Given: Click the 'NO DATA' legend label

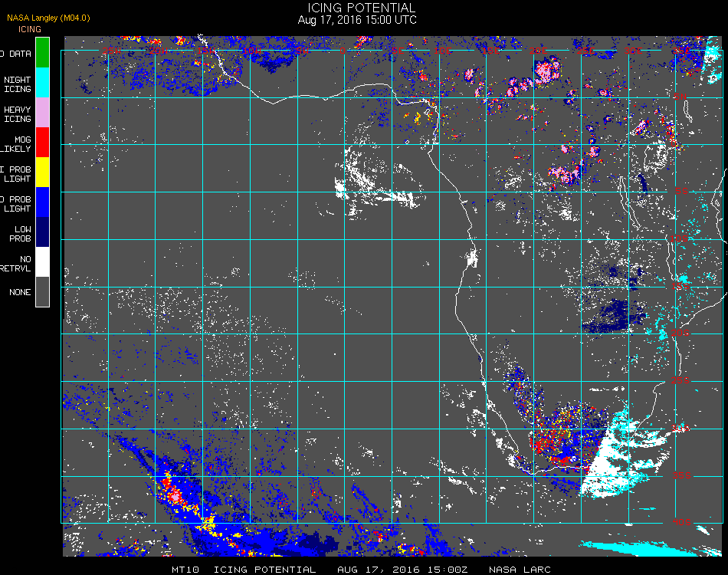Looking at the screenshot, I should [x=16, y=54].
